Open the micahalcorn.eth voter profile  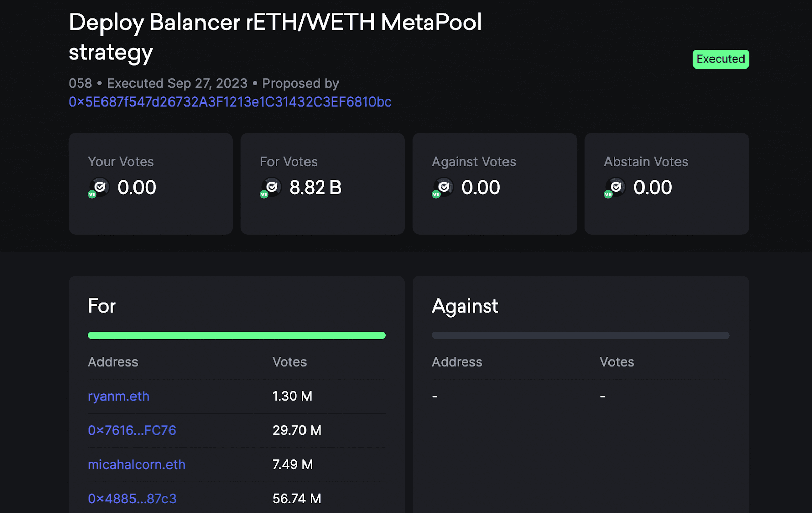click(137, 464)
